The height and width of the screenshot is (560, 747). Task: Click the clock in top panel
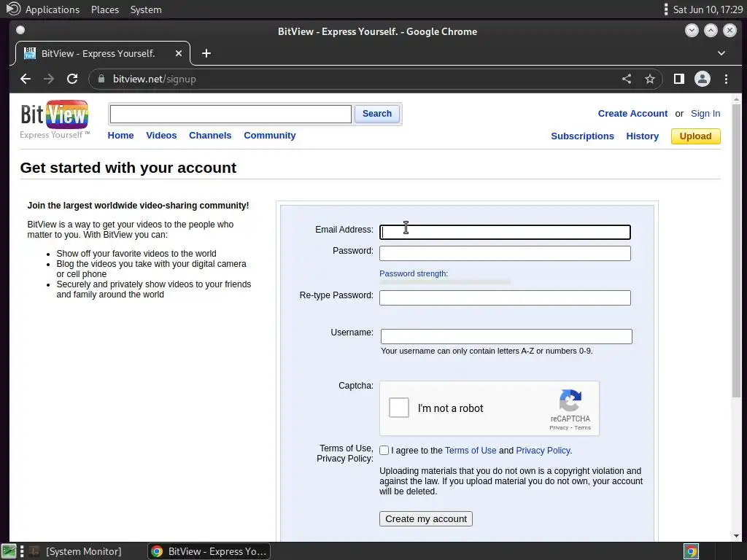708,9
